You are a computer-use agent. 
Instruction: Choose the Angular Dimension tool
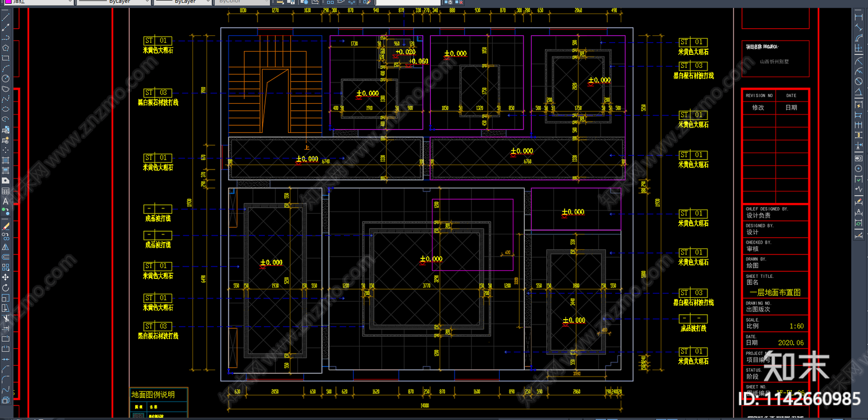859,92
